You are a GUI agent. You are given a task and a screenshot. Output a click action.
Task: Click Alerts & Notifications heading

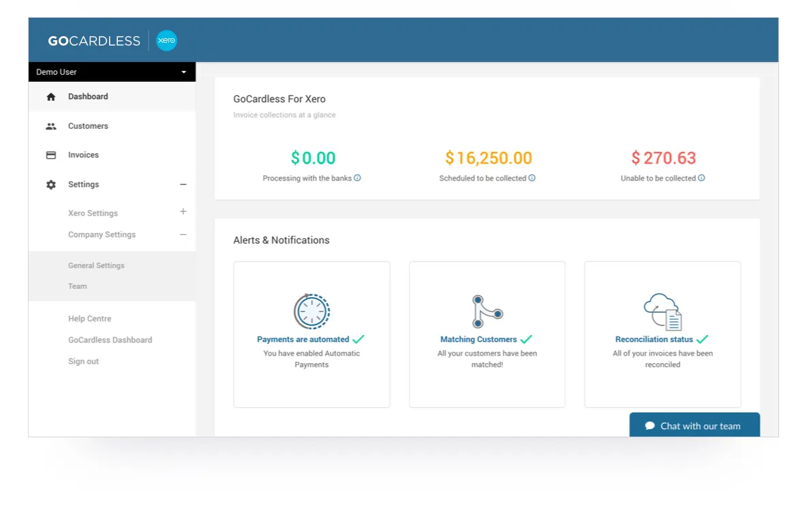point(281,240)
